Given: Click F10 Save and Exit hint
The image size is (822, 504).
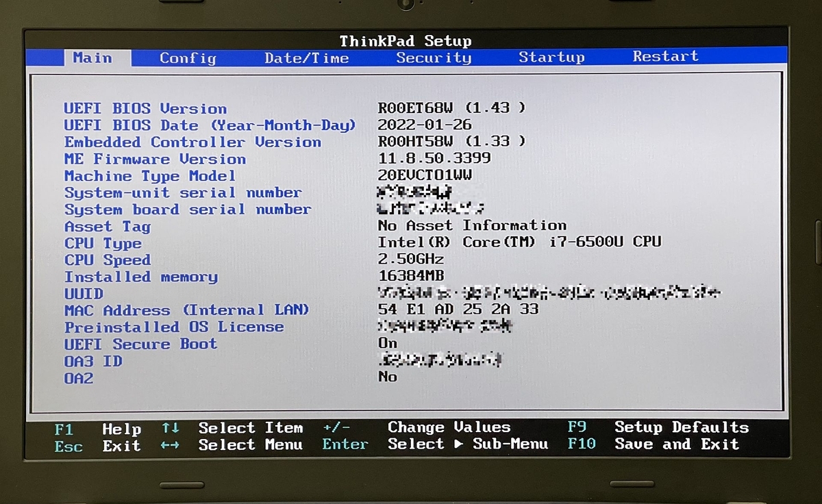Looking at the screenshot, I should (653, 444).
